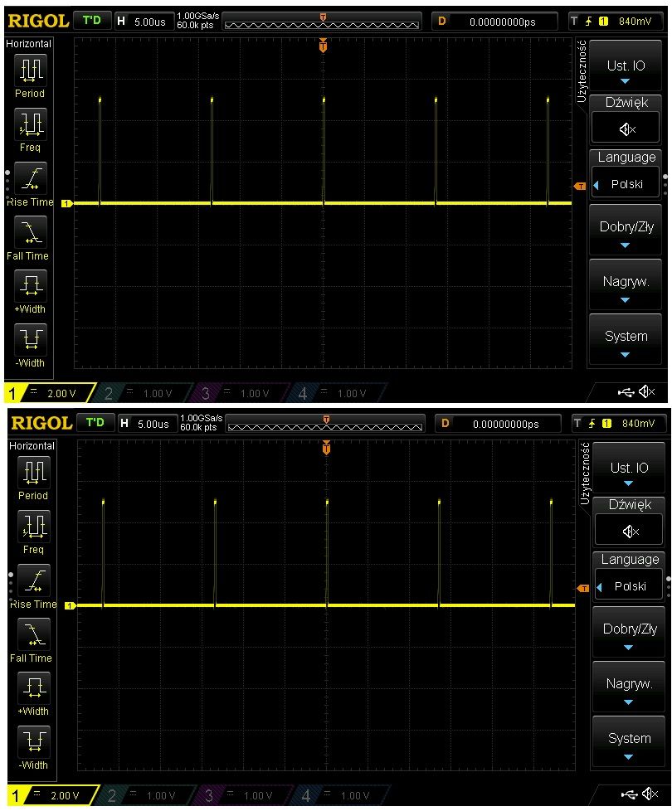Image resolution: width=672 pixels, height=811 pixels.
Task: Click the bottom-bar mute speaker icon in the top screenshot
Action: (x=646, y=392)
